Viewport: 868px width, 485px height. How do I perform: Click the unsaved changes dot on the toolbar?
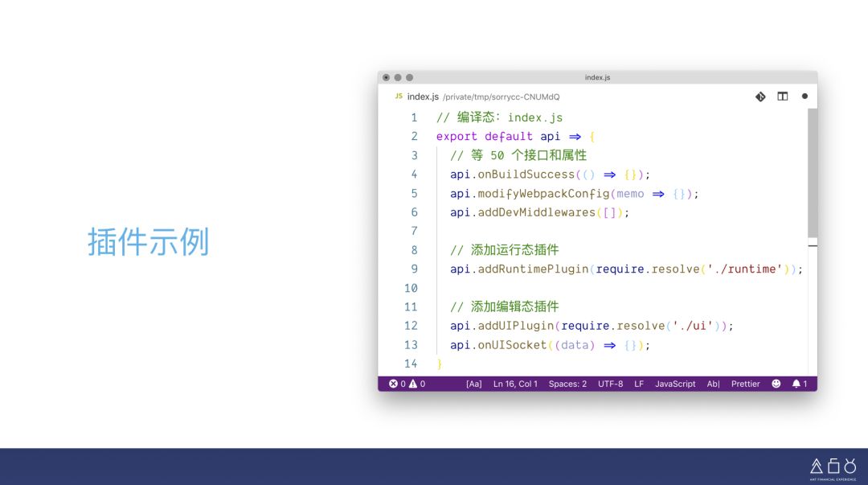805,96
